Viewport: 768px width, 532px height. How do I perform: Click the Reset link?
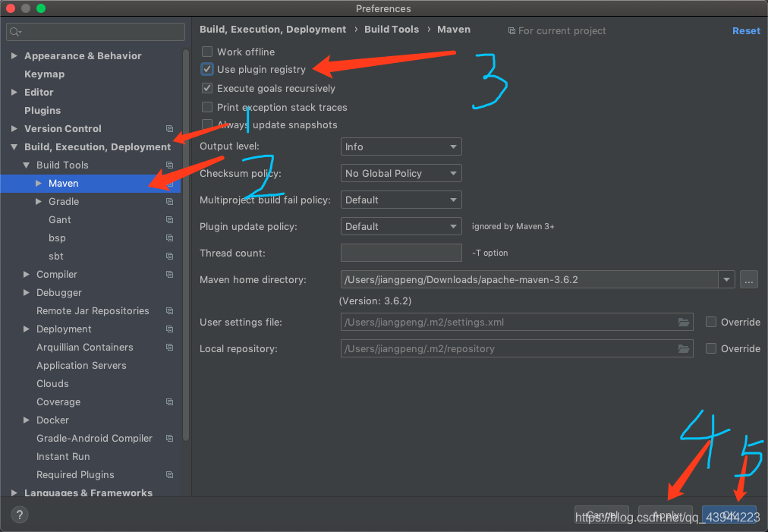[746, 31]
